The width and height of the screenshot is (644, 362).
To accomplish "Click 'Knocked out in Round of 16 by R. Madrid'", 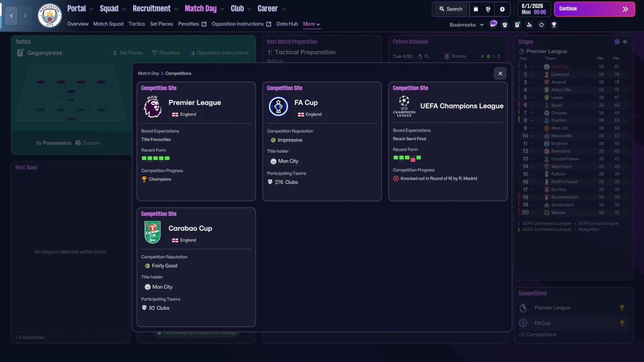I will tap(439, 178).
